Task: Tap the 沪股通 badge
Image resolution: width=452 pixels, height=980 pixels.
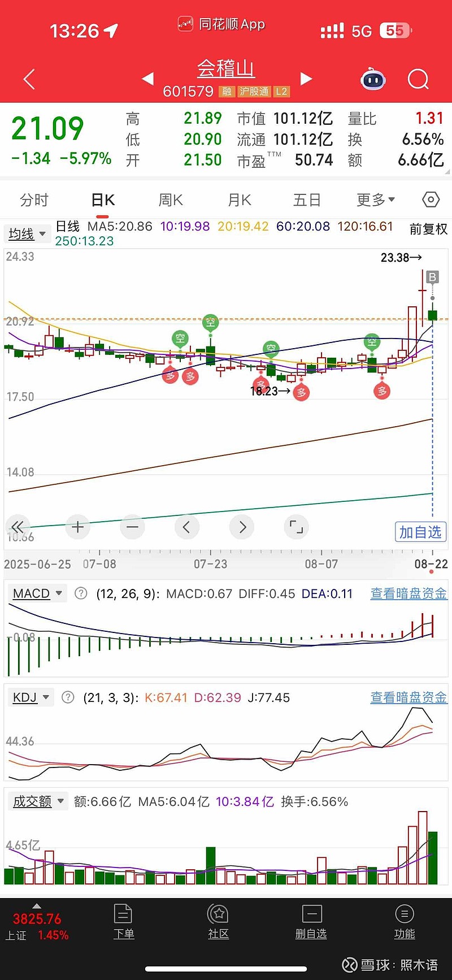Action: pos(254,92)
